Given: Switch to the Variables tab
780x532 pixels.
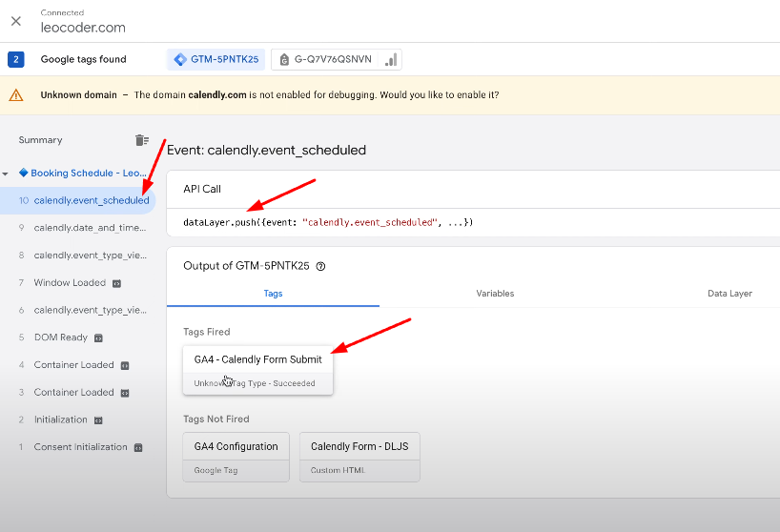Looking at the screenshot, I should point(495,294).
